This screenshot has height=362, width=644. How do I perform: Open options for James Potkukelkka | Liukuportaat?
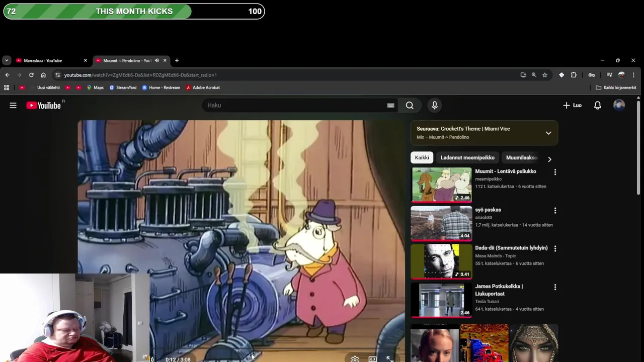click(555, 287)
